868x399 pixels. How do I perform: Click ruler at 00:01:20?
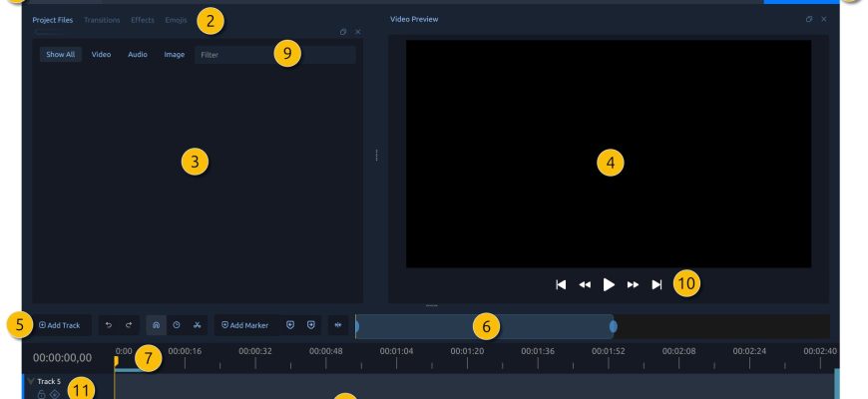click(x=467, y=351)
